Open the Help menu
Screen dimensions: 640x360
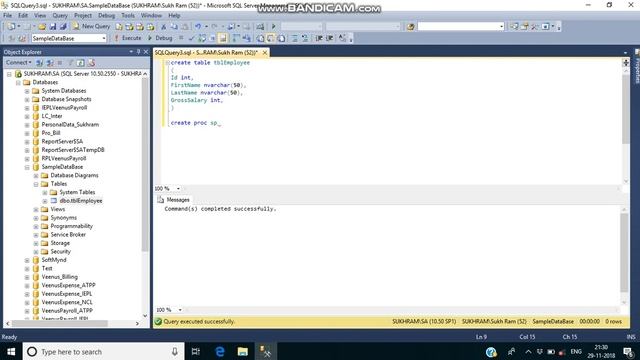coord(174,15)
